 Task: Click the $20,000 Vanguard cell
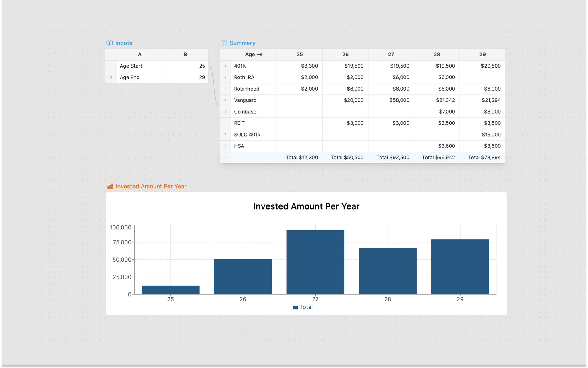tap(345, 100)
